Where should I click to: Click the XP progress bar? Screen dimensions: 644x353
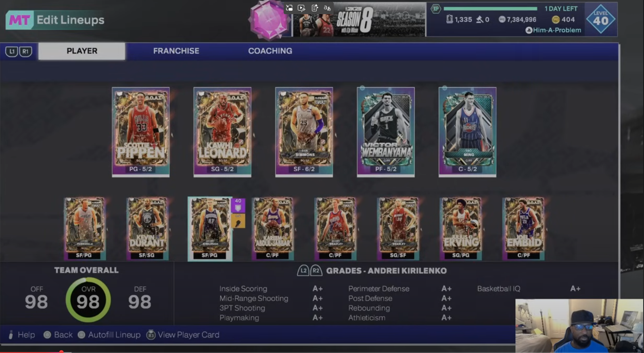pos(490,8)
